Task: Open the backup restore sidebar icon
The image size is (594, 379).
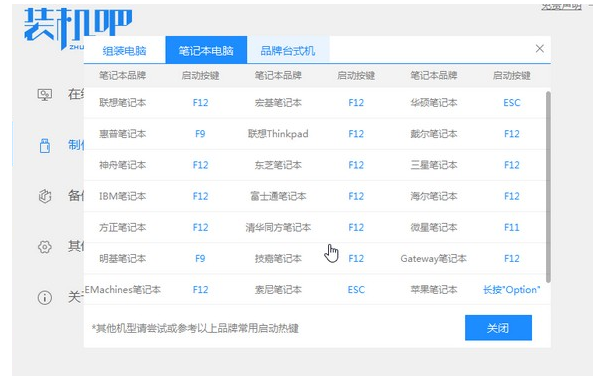Action: click(x=45, y=196)
